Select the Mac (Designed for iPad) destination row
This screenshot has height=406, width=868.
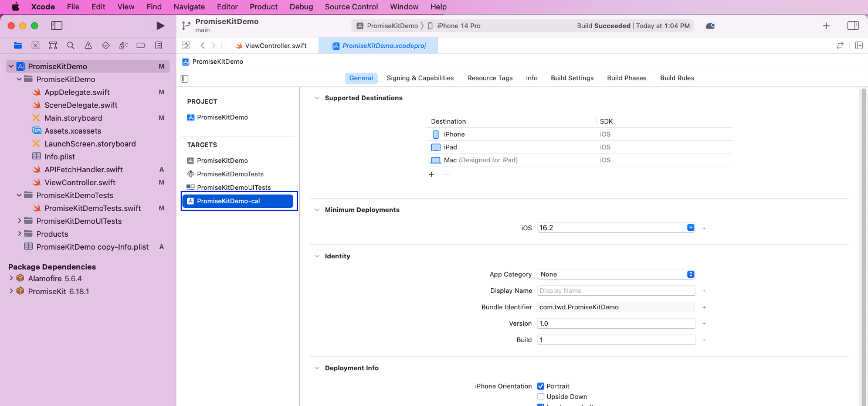click(x=579, y=160)
